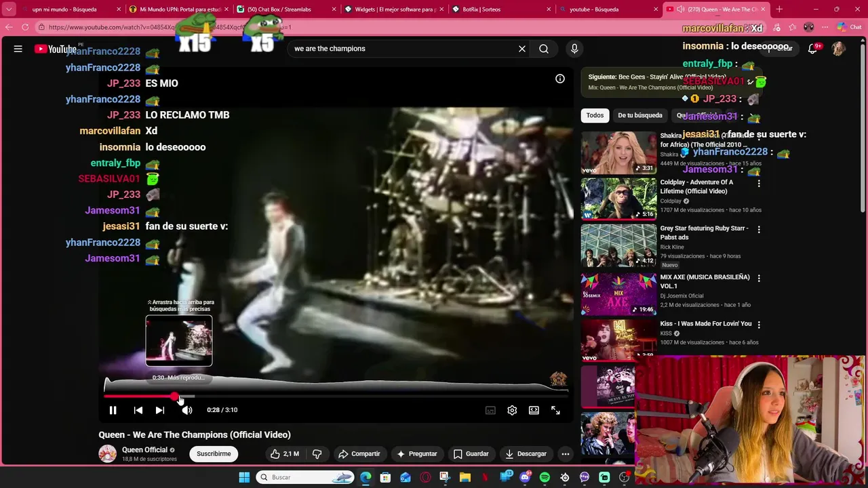Viewport: 868px width, 488px height.
Task: Like the video with 2,1 M
Action: point(285,453)
